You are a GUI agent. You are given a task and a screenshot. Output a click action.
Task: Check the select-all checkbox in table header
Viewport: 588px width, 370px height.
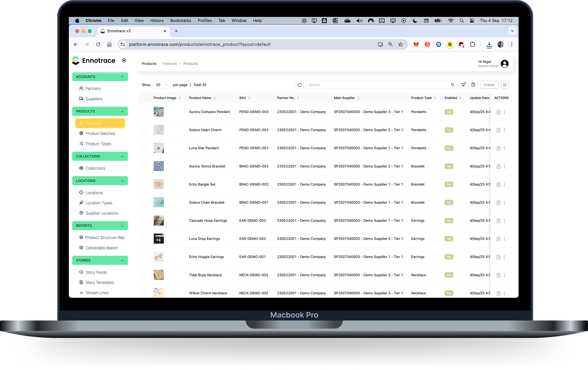pyautogui.click(x=144, y=98)
